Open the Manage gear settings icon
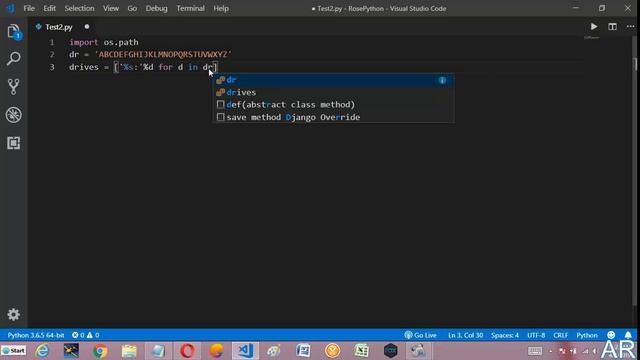The width and height of the screenshot is (640, 360). (x=13, y=314)
